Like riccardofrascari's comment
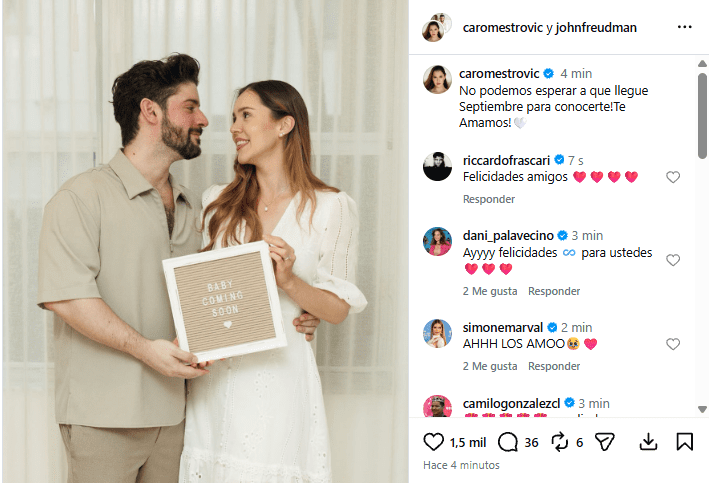Viewport: 709px width, 483px height. [673, 177]
